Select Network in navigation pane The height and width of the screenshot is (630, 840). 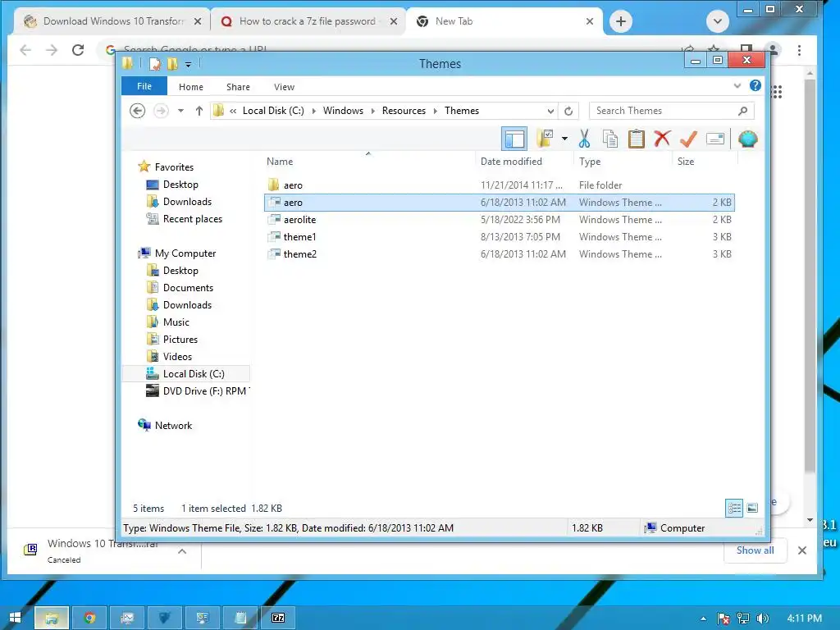pos(173,426)
